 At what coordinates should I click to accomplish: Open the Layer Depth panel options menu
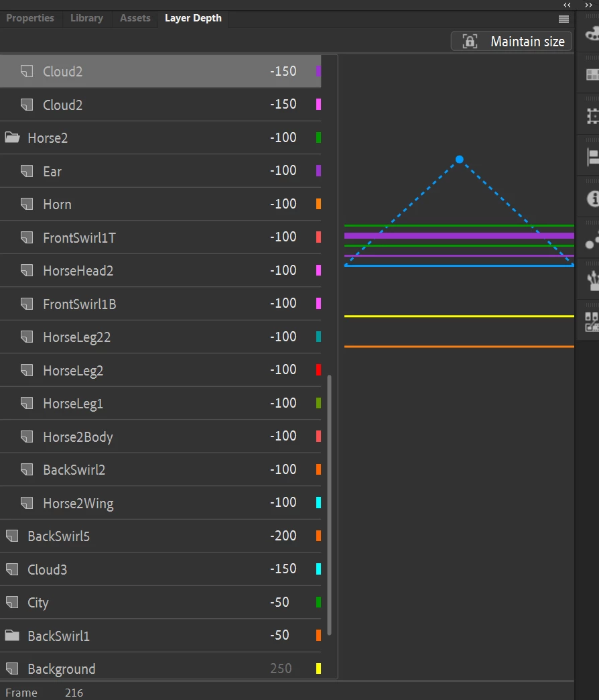pyautogui.click(x=563, y=19)
